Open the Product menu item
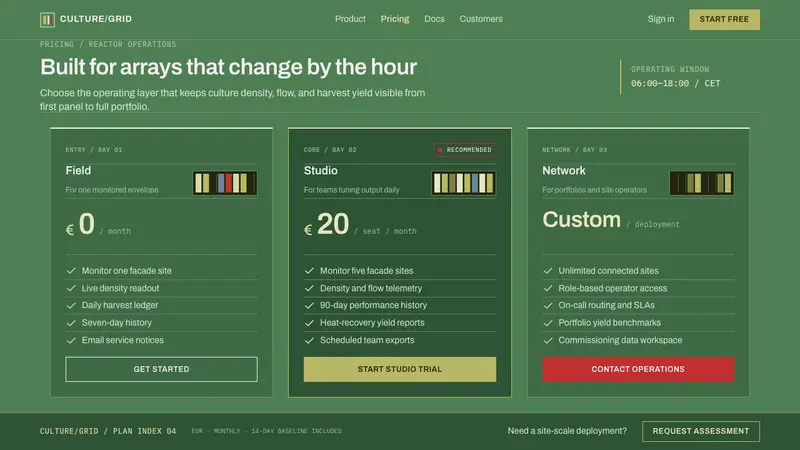This screenshot has height=450, width=800. point(350,19)
